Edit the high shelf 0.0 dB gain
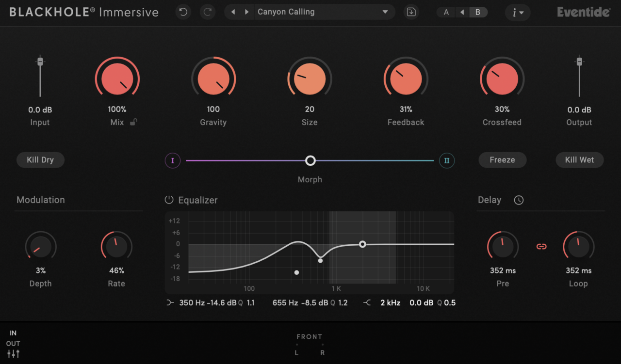 click(422, 303)
